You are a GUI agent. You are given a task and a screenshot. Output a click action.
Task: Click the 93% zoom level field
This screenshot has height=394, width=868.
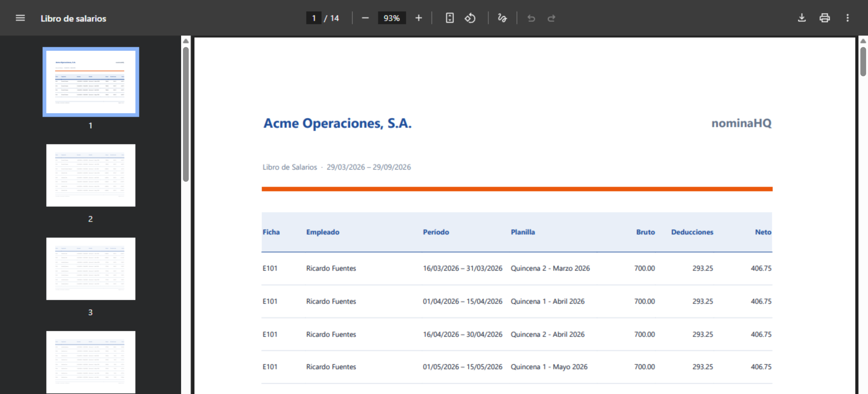[x=391, y=18]
